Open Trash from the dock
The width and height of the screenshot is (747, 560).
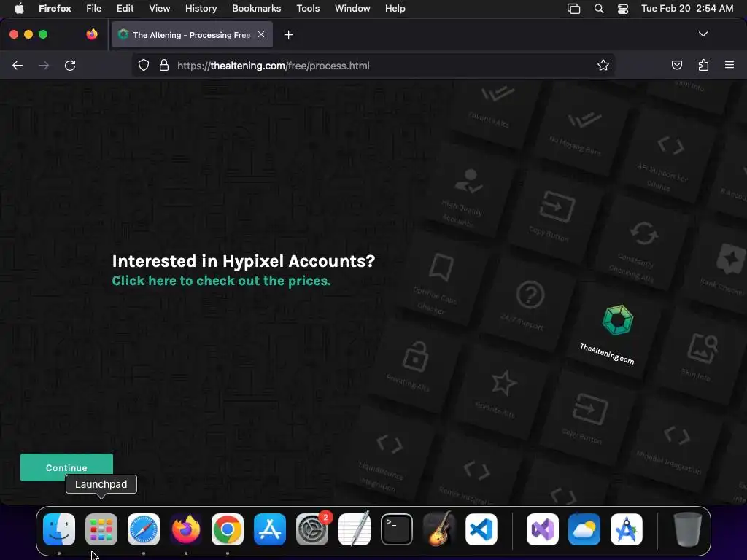(687, 529)
